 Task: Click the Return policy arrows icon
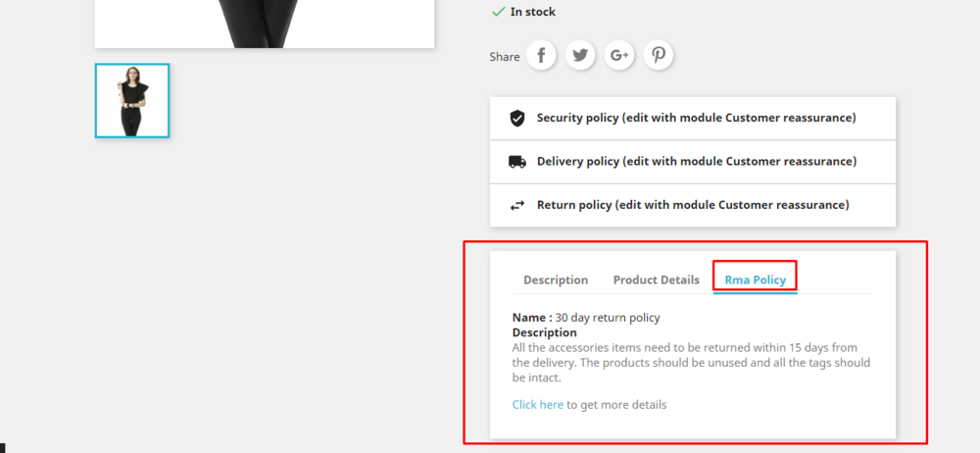coord(517,206)
